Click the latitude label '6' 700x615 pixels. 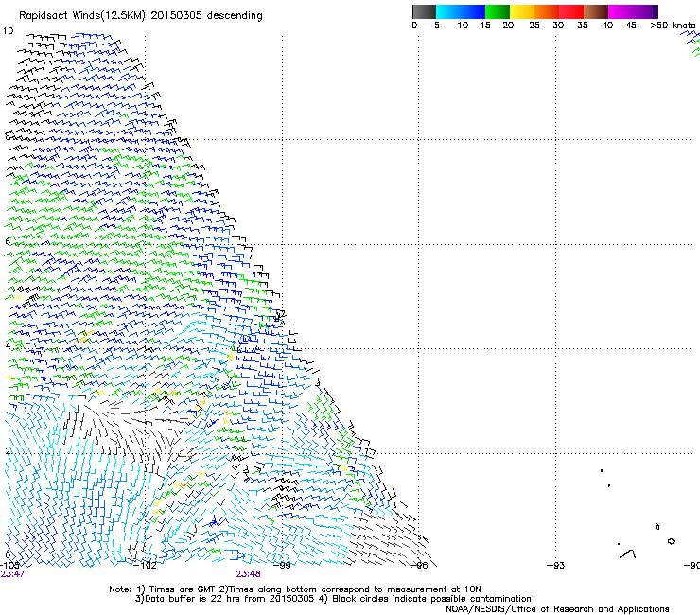(x=8, y=241)
